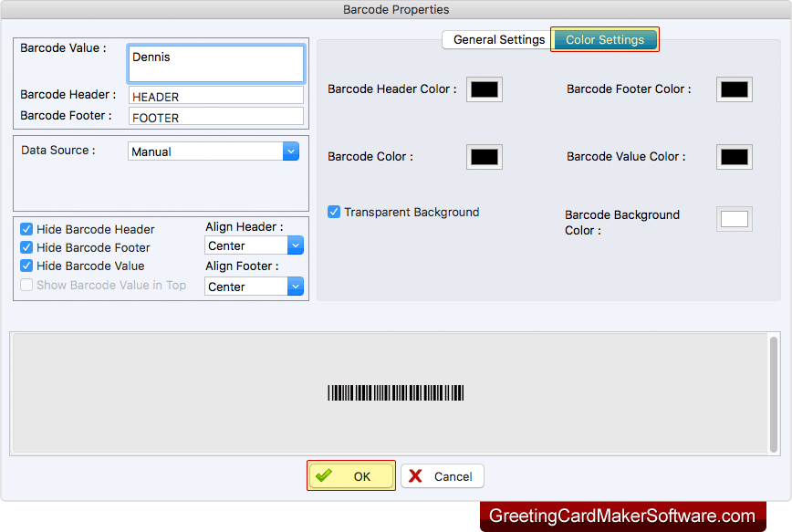Open the Barcode Color swatch
This screenshot has height=532, width=792.
pos(484,157)
